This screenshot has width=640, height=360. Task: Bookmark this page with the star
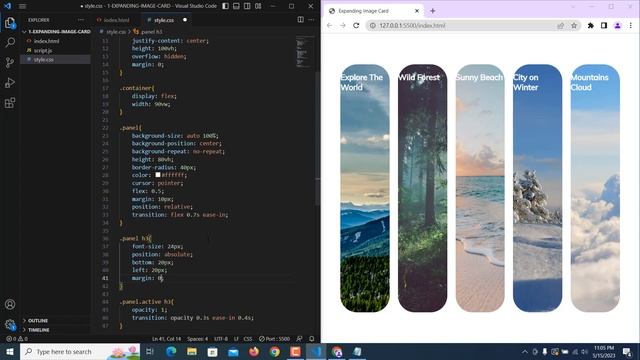point(574,25)
